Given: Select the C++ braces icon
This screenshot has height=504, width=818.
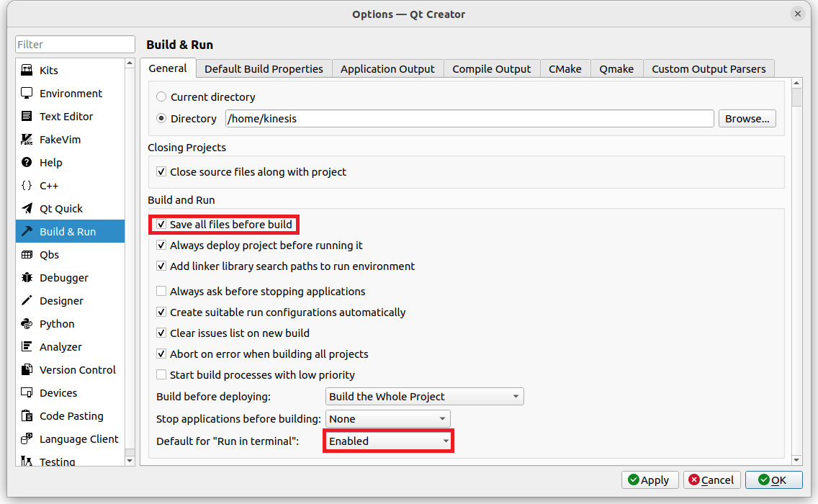Looking at the screenshot, I should coord(27,185).
